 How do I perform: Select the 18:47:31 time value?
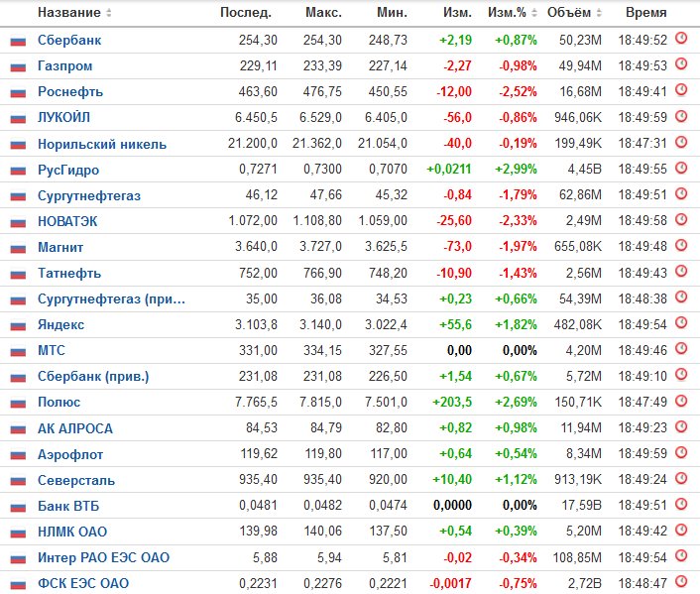click(642, 144)
